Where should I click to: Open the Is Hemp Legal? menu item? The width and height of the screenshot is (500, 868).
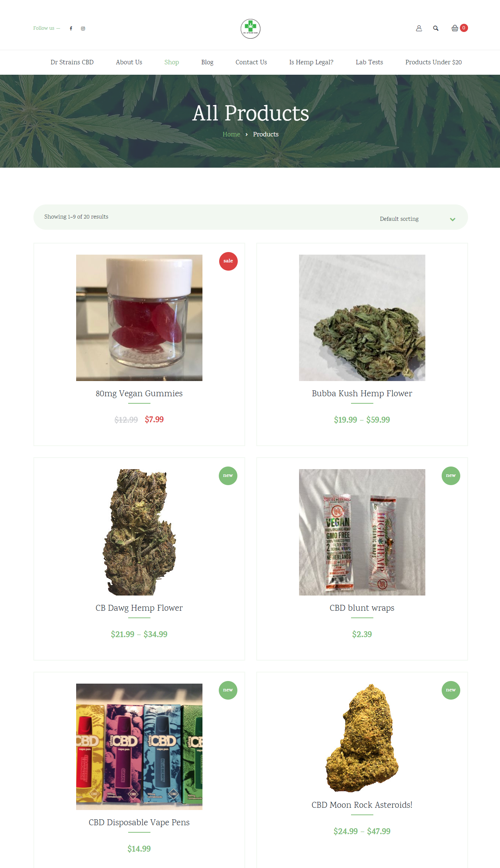tap(311, 62)
